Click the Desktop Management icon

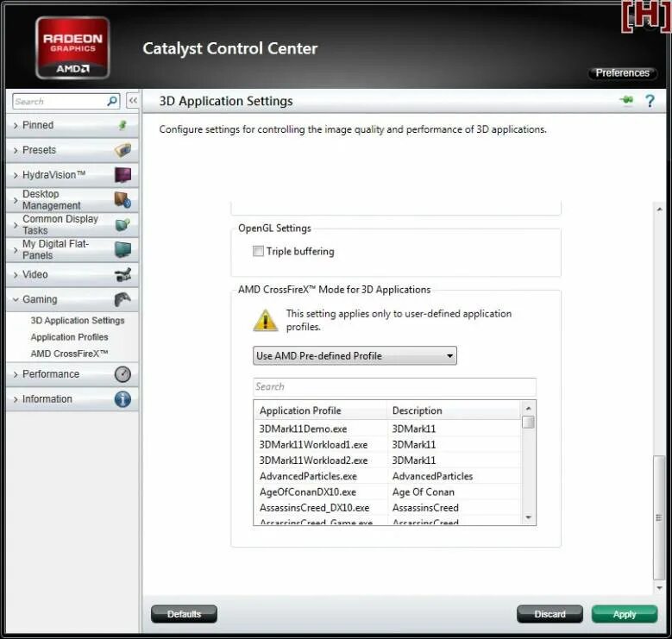pos(122,200)
